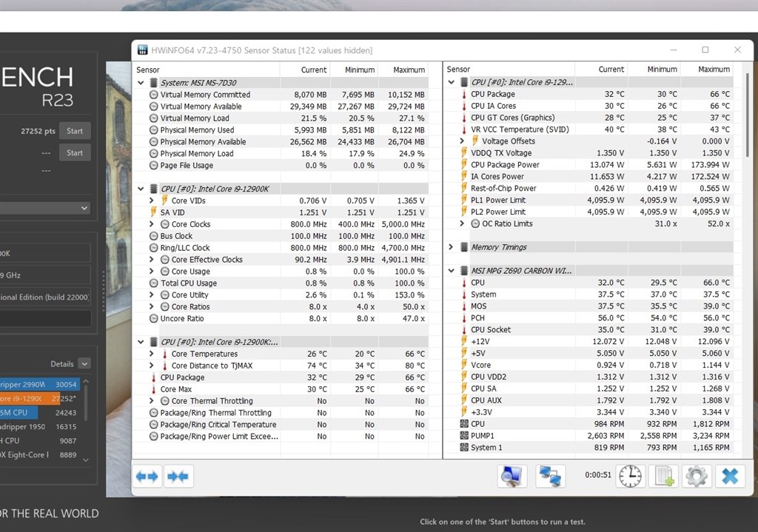Click the thermometer icon beside Core Max
Image resolution: width=758 pixels, height=532 pixels.
154,389
